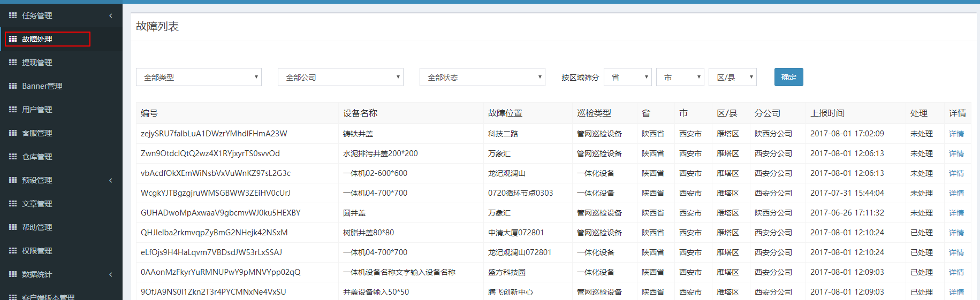This screenshot has height=300, width=980.
Task: Click the grid icon beside Banner管理
Action: (x=13, y=86)
